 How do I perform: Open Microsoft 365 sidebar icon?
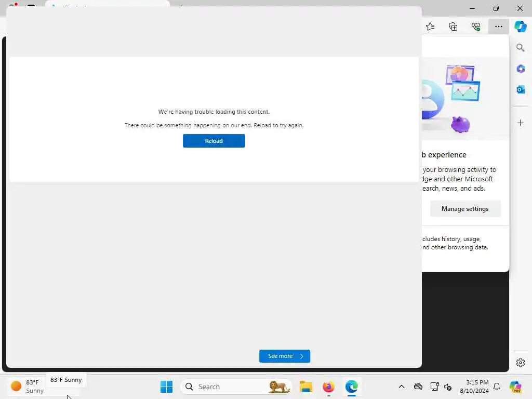pyautogui.click(x=521, y=69)
